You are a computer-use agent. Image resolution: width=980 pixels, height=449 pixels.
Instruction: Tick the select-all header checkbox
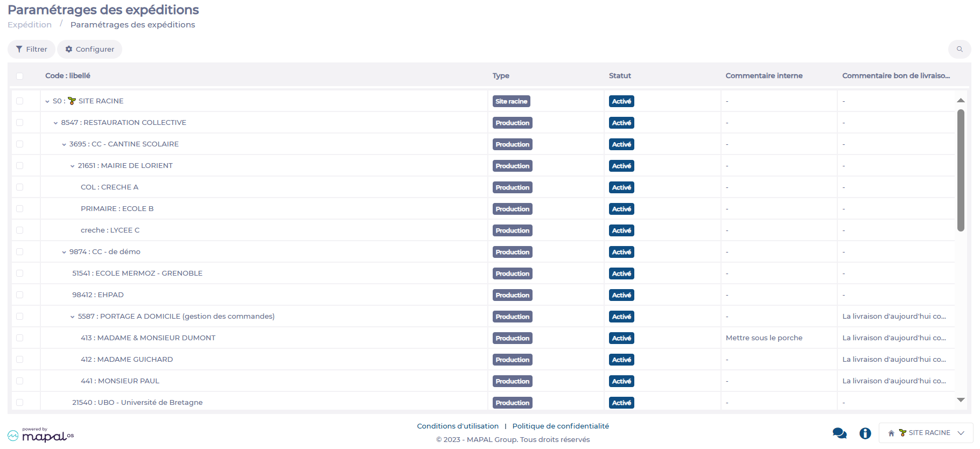pyautogui.click(x=20, y=76)
